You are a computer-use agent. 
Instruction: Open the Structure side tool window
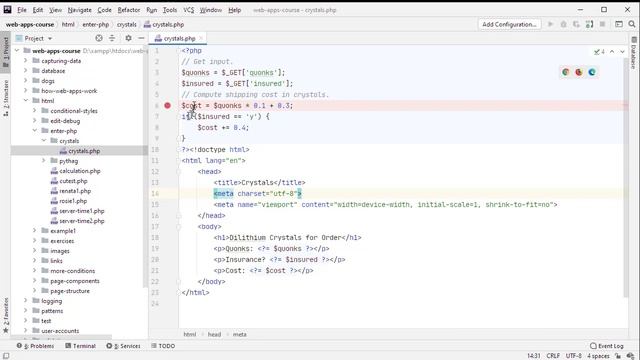pos(6,98)
